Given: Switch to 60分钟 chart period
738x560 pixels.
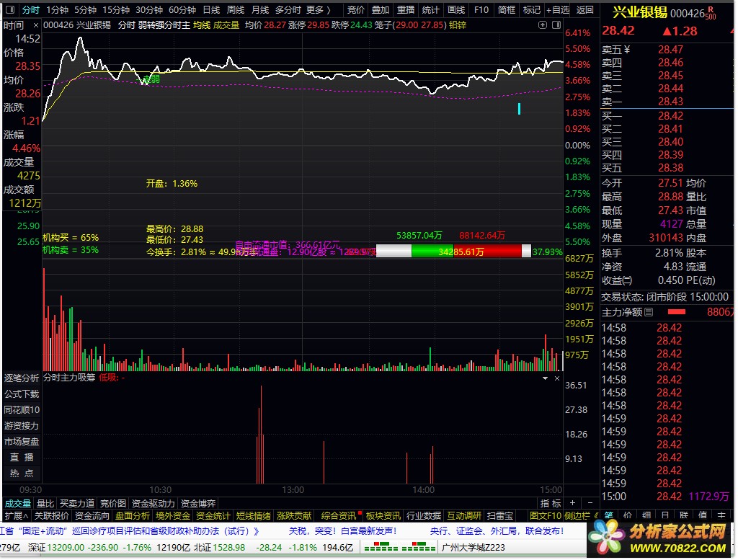Looking at the screenshot, I should click(x=182, y=10).
